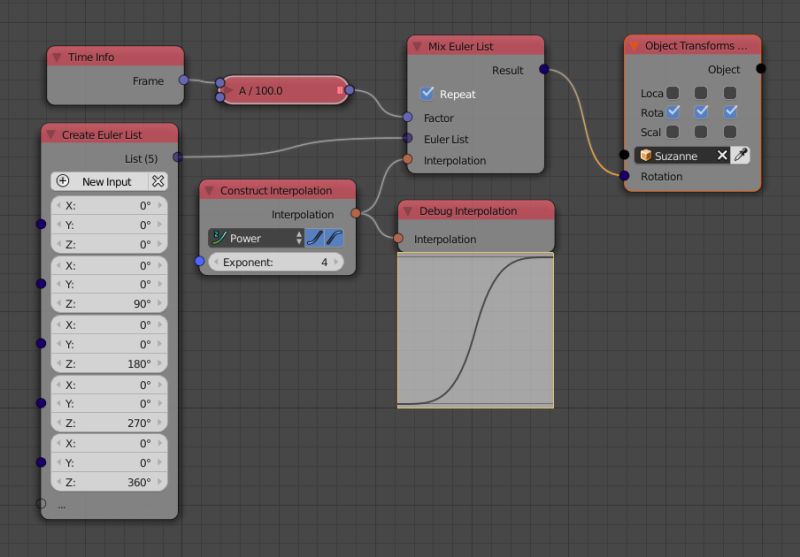Click Mix Euler List Interpolation input socket

[407, 159]
